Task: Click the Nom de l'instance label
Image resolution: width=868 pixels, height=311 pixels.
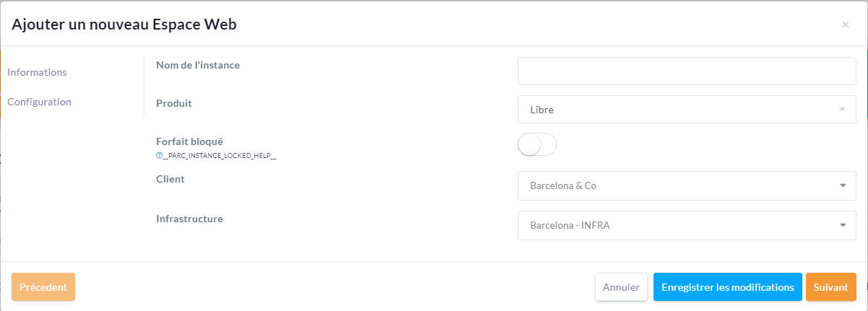Action: [x=198, y=65]
